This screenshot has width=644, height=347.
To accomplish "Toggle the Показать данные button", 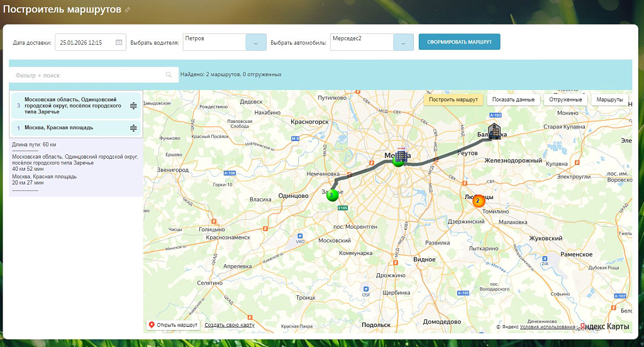I will coord(513,100).
